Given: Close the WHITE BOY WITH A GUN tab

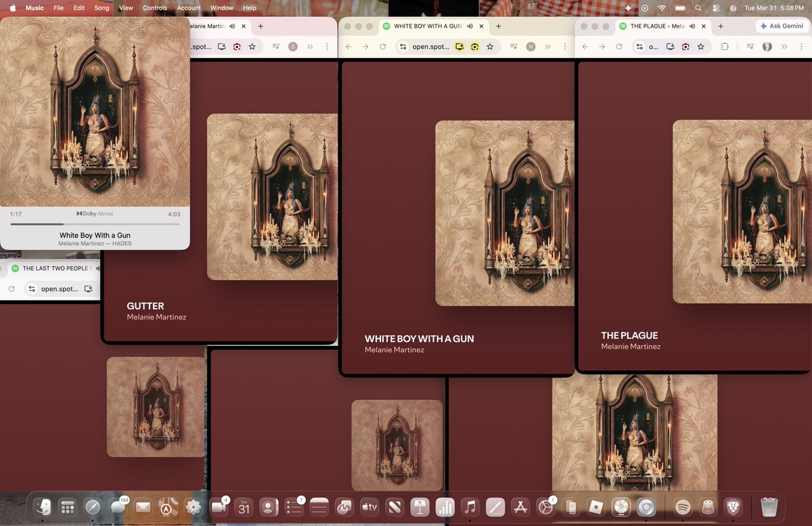Looking at the screenshot, I should pyautogui.click(x=481, y=26).
